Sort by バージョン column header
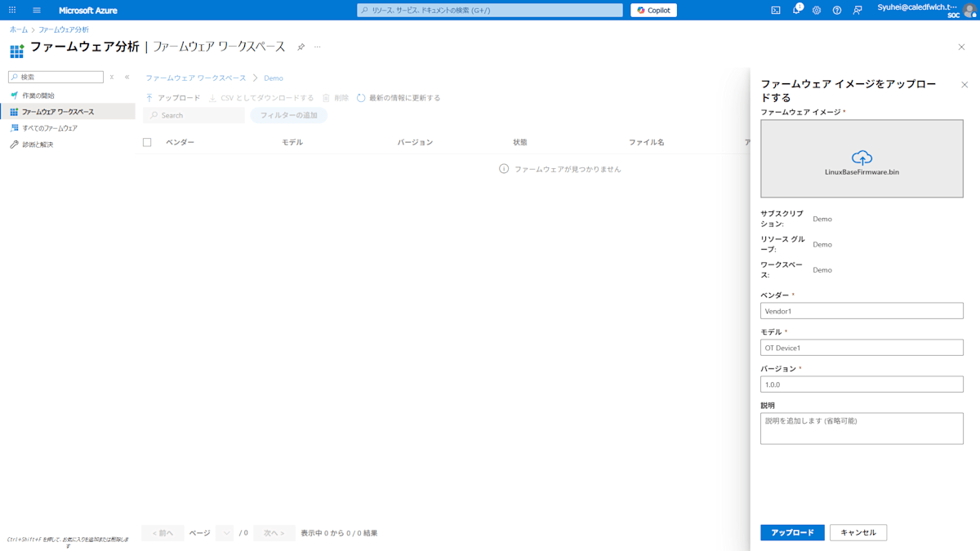The height and width of the screenshot is (551, 980). click(x=415, y=143)
